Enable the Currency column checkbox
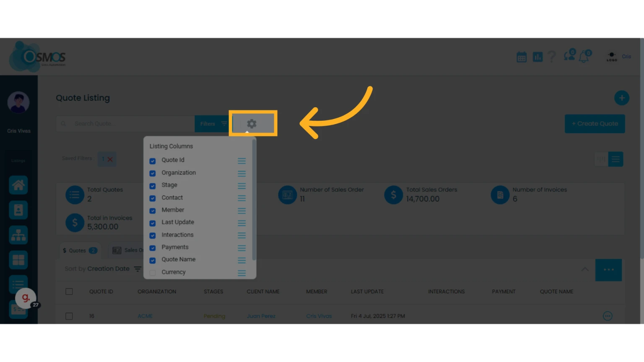This screenshot has height=362, width=644. pos(153,273)
